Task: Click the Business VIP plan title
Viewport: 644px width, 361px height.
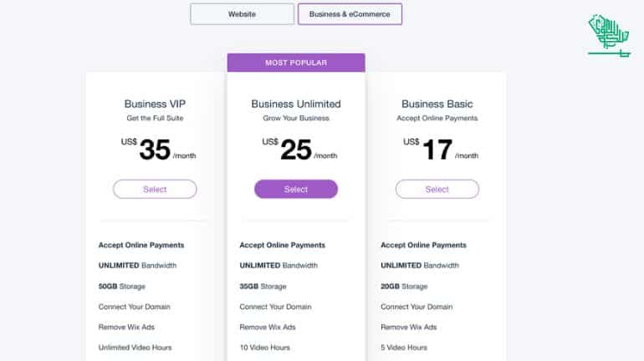Action: click(x=155, y=104)
